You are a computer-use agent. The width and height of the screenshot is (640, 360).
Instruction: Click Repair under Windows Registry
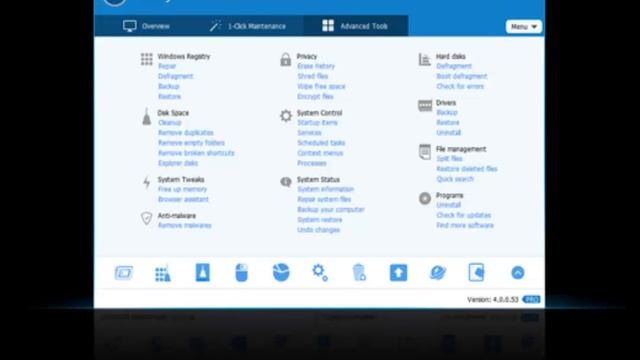pyautogui.click(x=167, y=66)
